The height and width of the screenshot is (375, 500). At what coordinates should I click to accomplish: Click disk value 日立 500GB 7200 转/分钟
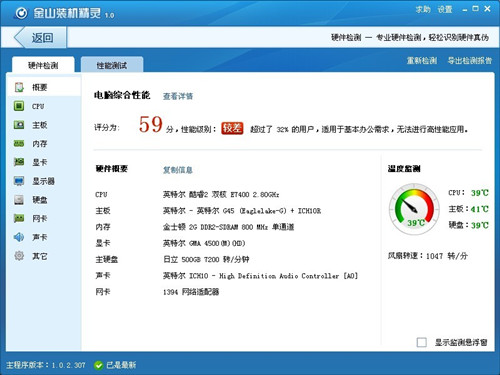click(x=206, y=259)
